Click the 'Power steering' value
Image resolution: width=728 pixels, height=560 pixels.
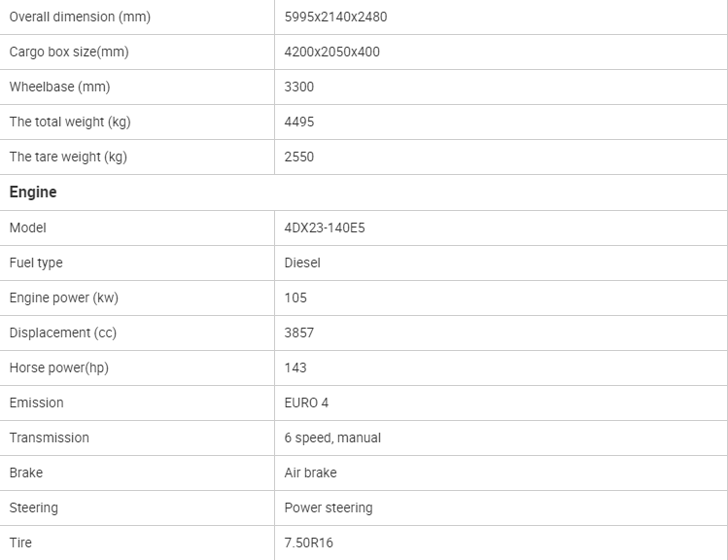[329, 507]
